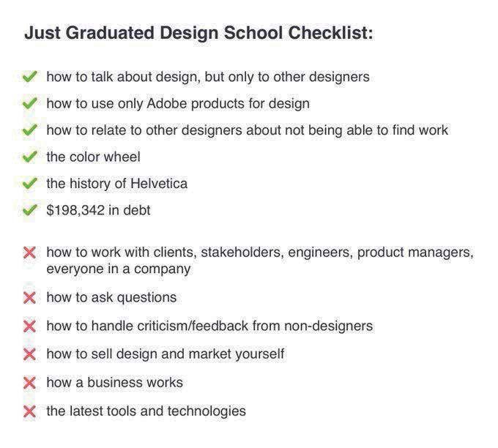The height and width of the screenshot is (448, 498).
Task: Click the text "how to sell design and market yourself"
Action: [x=165, y=354]
